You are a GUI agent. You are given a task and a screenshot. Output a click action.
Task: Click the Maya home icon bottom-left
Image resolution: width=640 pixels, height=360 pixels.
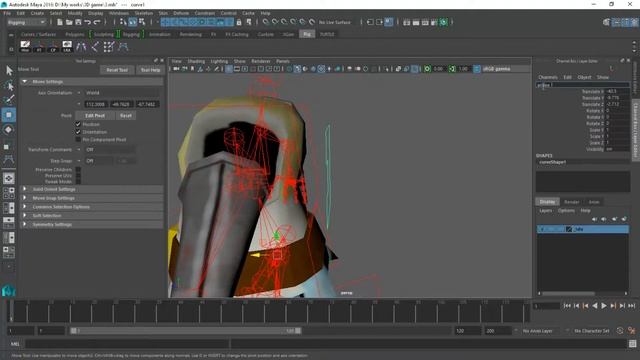(x=8, y=291)
